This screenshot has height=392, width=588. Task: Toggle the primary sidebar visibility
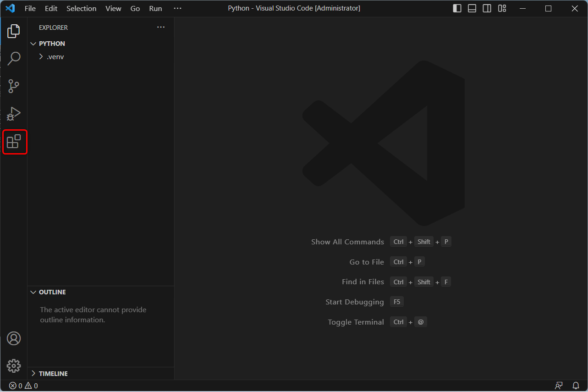[x=457, y=8]
